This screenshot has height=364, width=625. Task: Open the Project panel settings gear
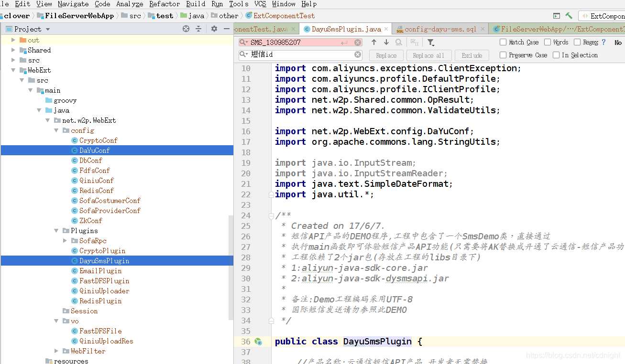point(214,29)
